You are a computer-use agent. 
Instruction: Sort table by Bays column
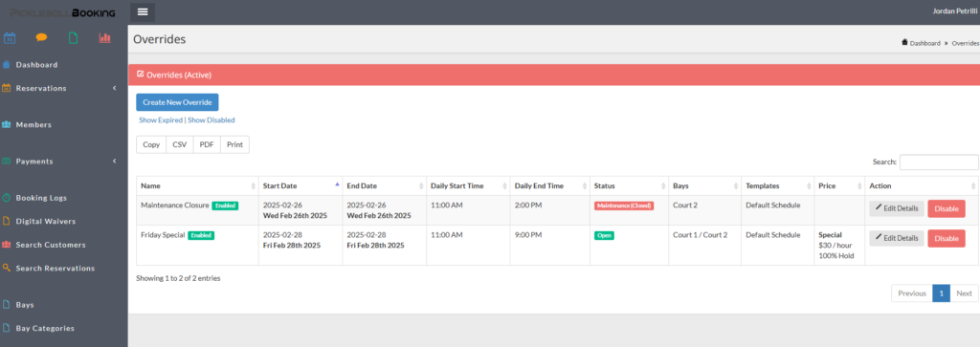coord(705,185)
